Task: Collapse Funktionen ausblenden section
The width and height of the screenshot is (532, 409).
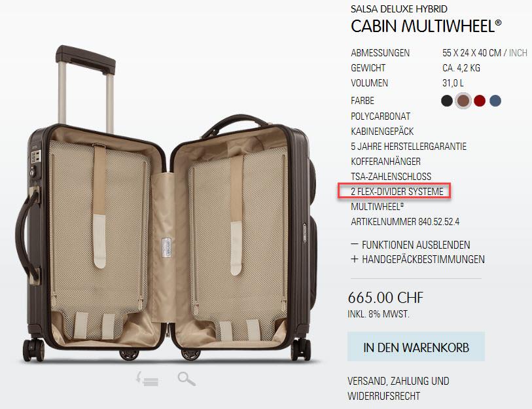Action: tap(410, 245)
